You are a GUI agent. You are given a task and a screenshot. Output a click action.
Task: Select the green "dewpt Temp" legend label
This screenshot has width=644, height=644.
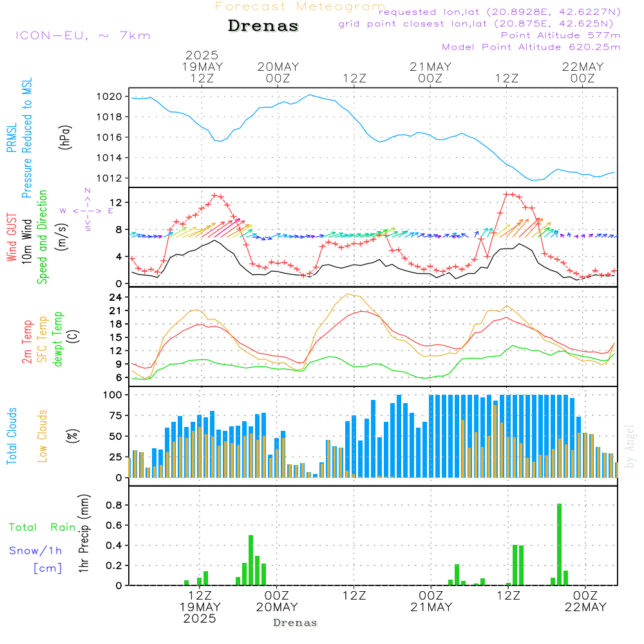[57, 339]
